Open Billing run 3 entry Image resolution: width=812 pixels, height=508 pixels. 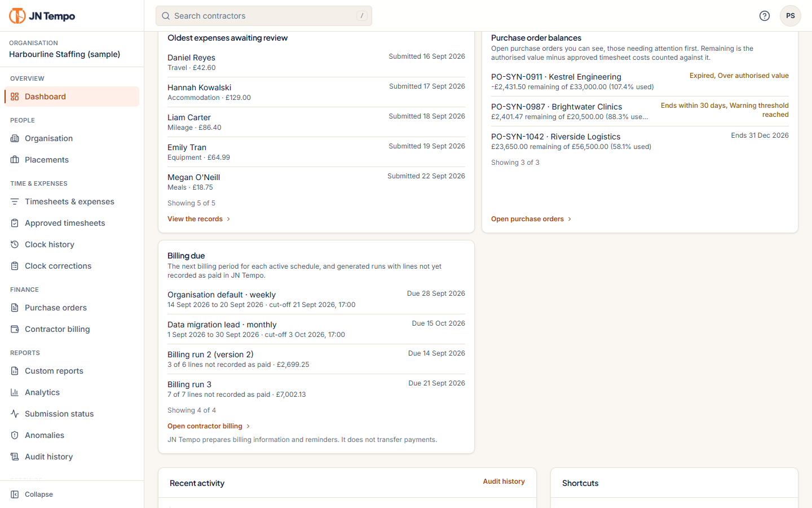click(316, 389)
